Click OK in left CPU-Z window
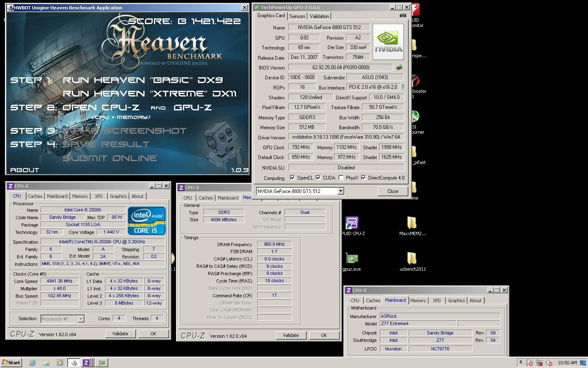The width and height of the screenshot is (588, 368). click(x=153, y=334)
